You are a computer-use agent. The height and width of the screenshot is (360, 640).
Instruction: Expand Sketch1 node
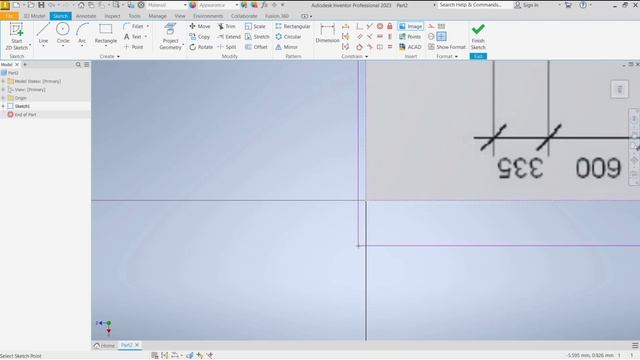point(3,106)
